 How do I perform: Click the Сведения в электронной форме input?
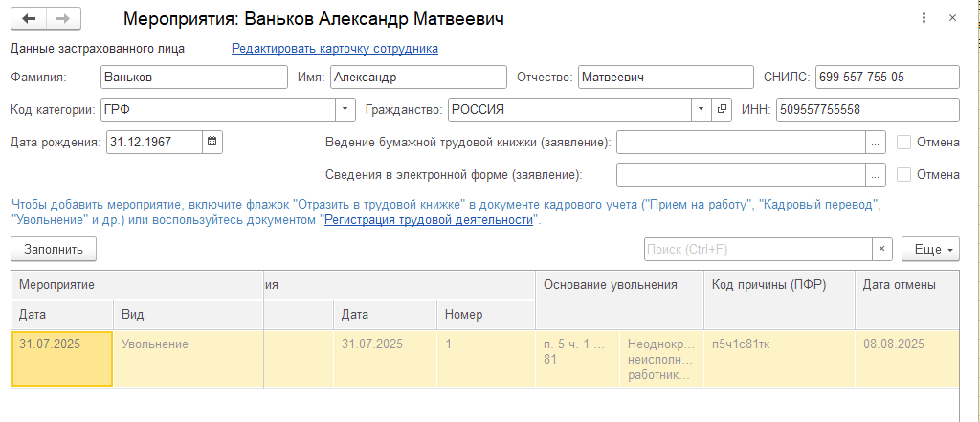[x=741, y=174]
